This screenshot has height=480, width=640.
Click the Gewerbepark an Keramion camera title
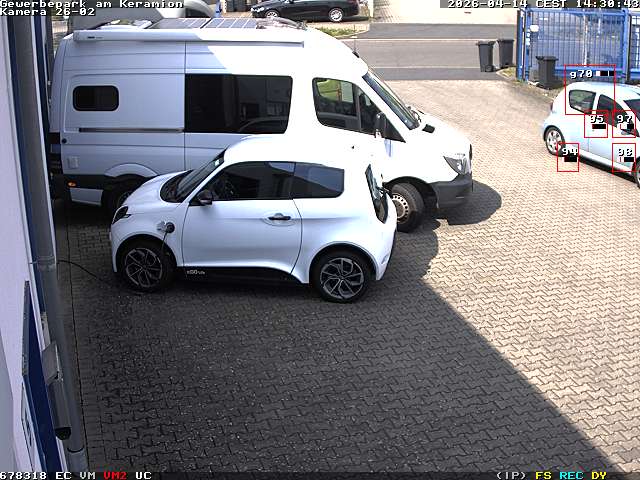[x=91, y=4]
